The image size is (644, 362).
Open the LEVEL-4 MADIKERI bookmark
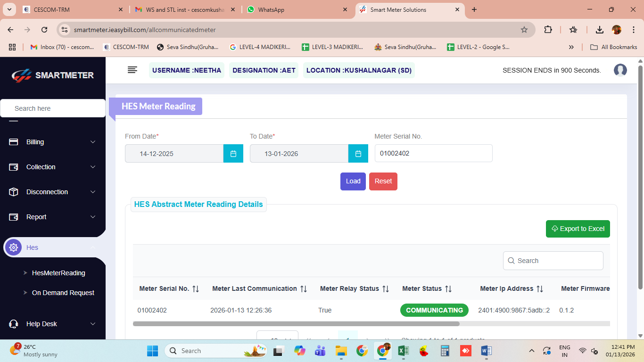[x=260, y=47]
